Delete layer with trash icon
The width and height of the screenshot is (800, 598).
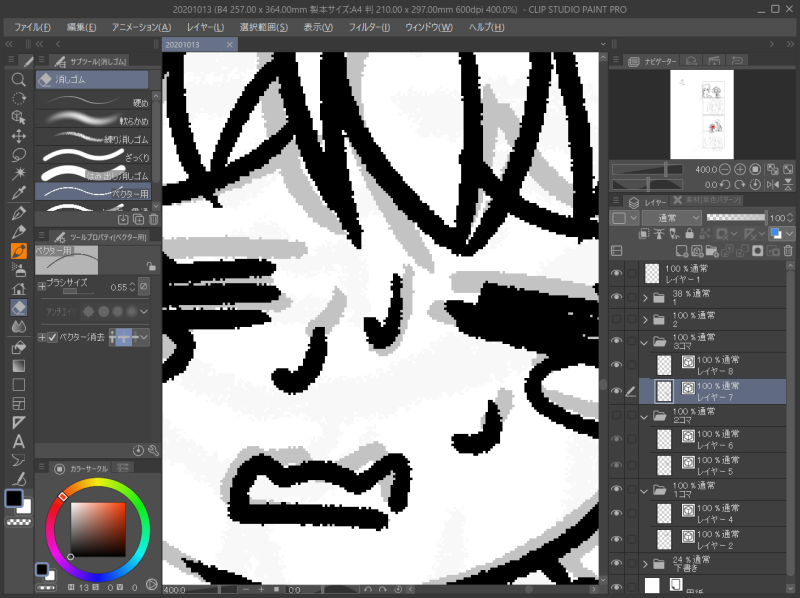(788, 251)
